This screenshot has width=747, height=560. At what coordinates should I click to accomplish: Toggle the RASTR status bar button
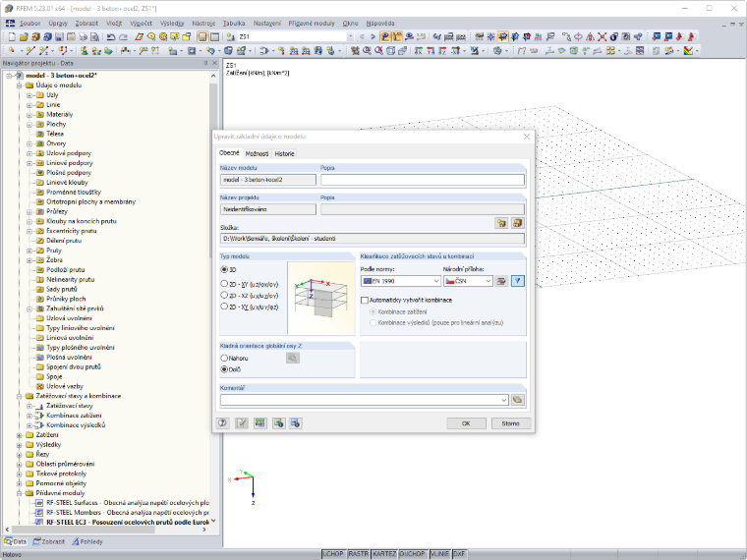(x=358, y=554)
